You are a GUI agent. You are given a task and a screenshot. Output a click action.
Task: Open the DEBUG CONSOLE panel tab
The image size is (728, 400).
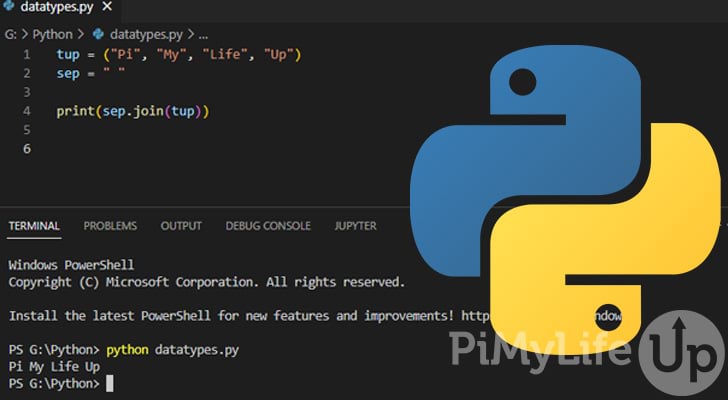click(268, 226)
